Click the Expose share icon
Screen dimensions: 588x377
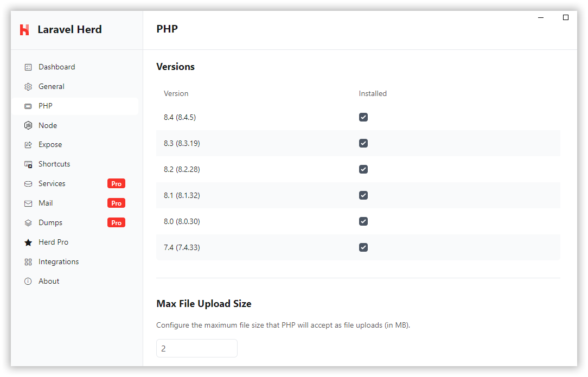pos(28,144)
